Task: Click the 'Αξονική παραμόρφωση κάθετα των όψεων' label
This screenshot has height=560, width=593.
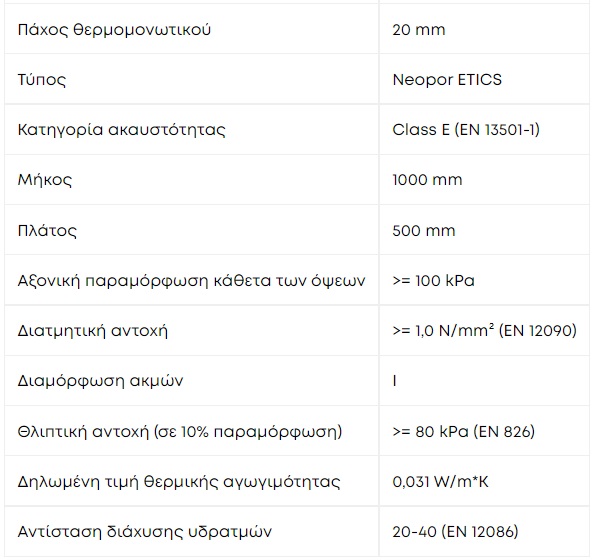Action: point(191,281)
